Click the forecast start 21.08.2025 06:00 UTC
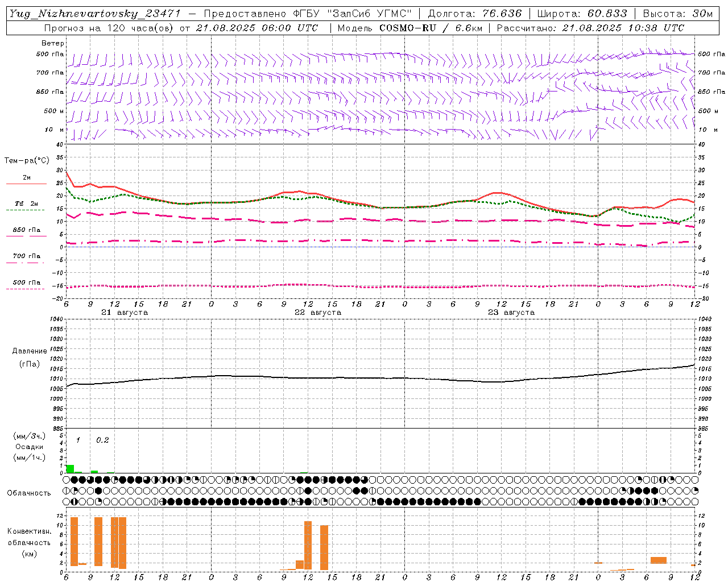 [x=257, y=28]
